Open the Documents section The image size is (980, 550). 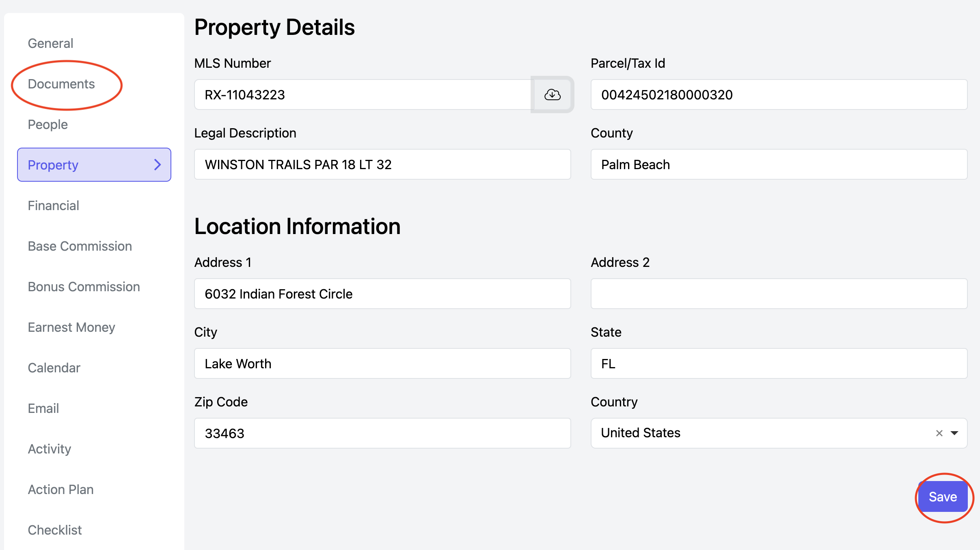(61, 84)
